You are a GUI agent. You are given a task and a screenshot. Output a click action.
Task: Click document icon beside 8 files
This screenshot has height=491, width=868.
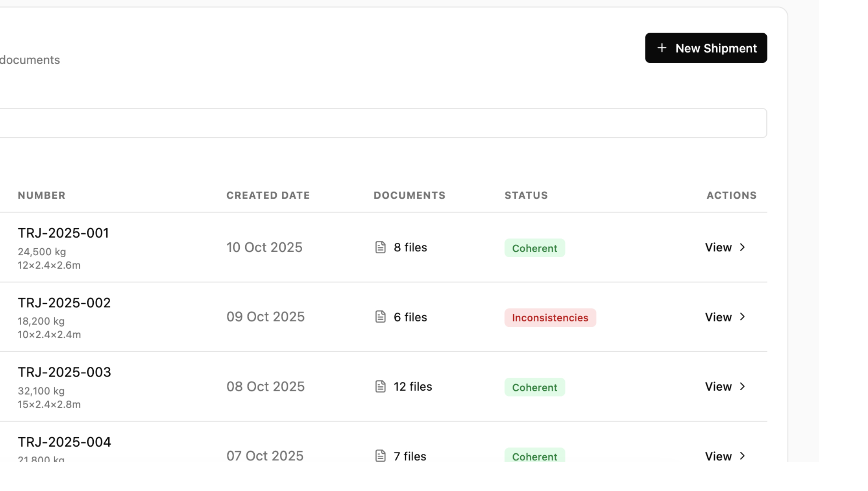pos(380,247)
